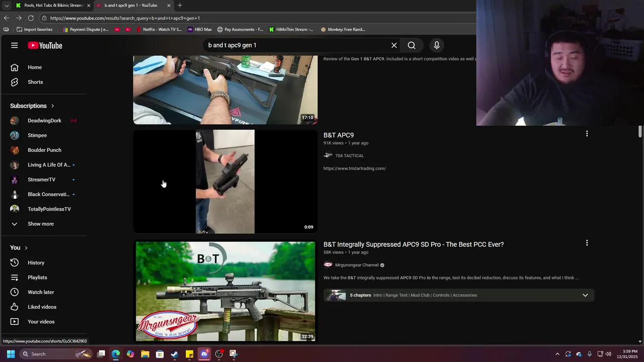This screenshot has width=644, height=362.
Task: Play the 17:10 Gen 1 review thumbnail
Action: [x=225, y=90]
